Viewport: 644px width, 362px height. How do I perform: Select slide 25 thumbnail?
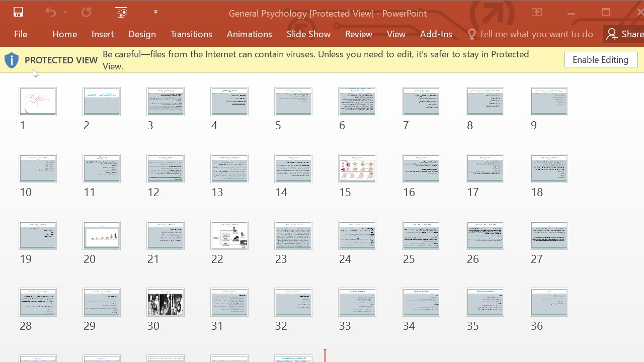coord(421,235)
